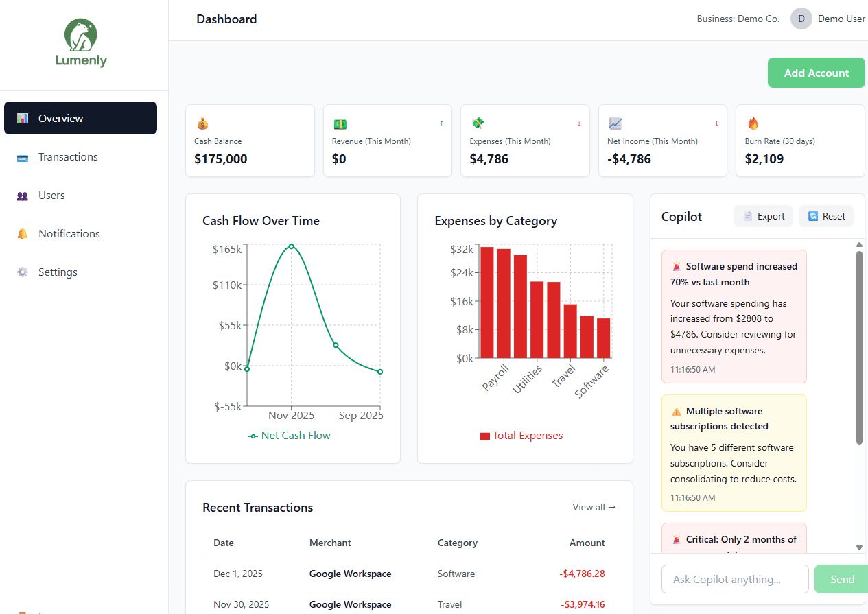Screen dimensions: 868x614
Task: Hide Total Expenses via the legend
Action: [521, 435]
